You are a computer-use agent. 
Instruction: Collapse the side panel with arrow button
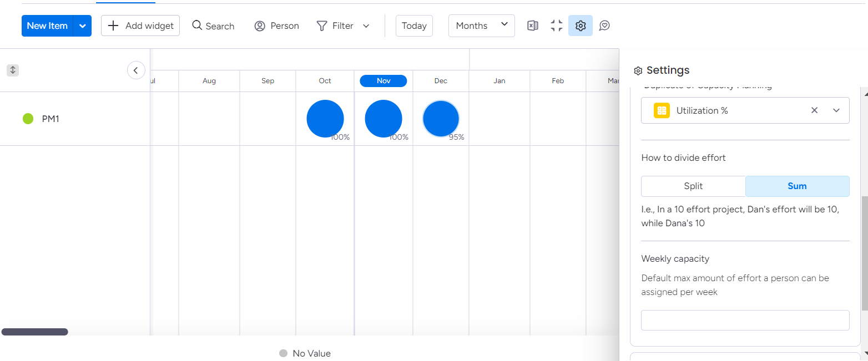(136, 70)
